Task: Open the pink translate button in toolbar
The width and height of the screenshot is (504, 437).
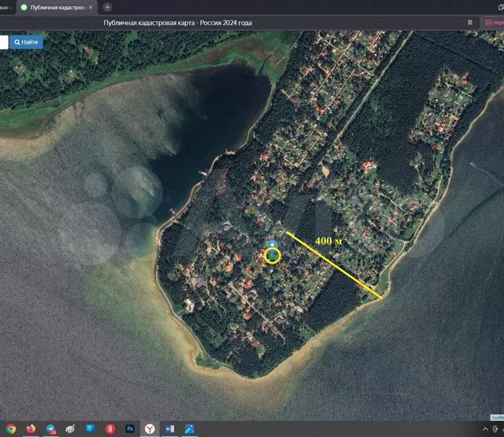Action: click(493, 23)
